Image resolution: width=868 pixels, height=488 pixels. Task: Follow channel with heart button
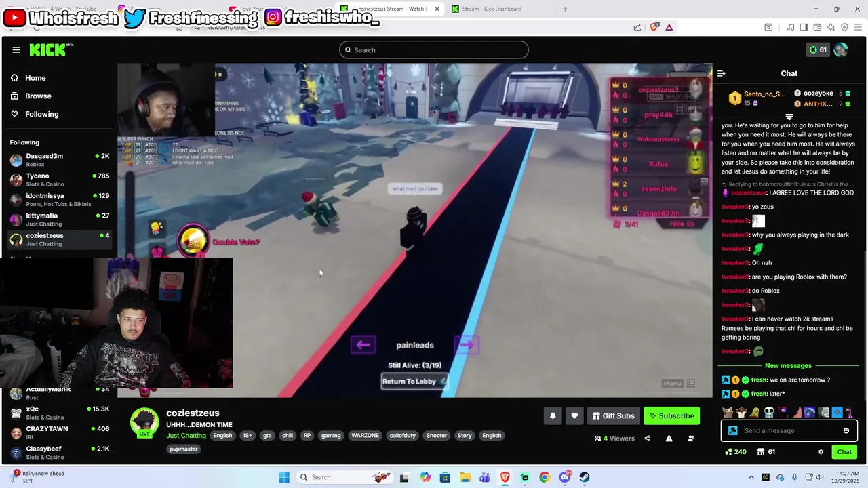coord(574,415)
